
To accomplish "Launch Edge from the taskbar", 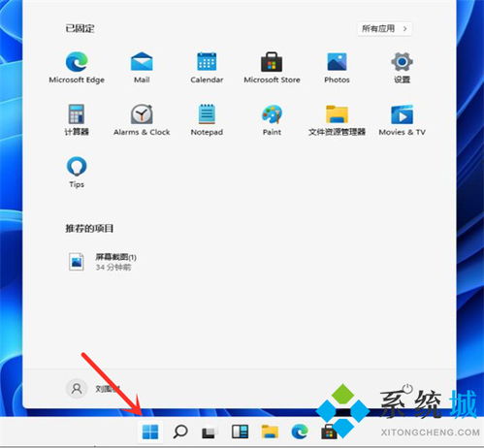I will pos(300,432).
